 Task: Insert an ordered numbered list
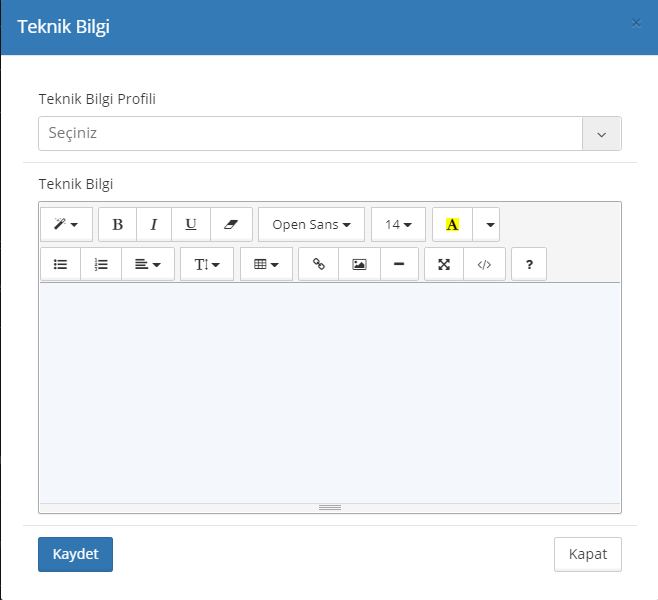click(x=100, y=264)
